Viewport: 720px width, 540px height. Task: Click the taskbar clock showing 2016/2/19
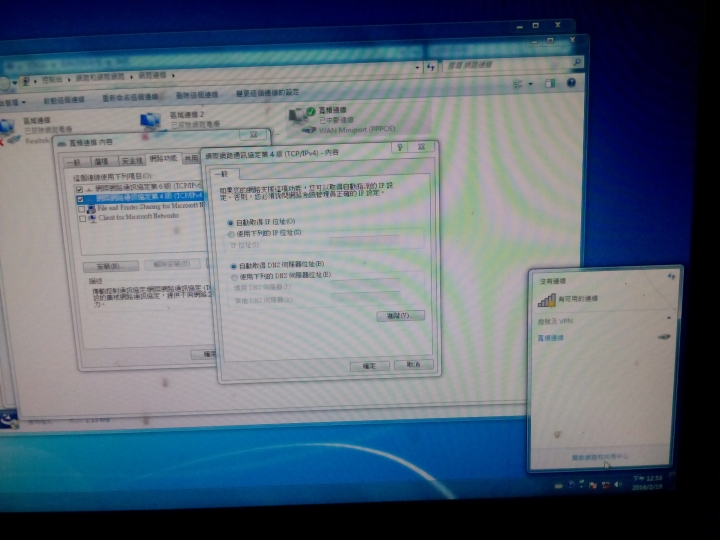647,482
